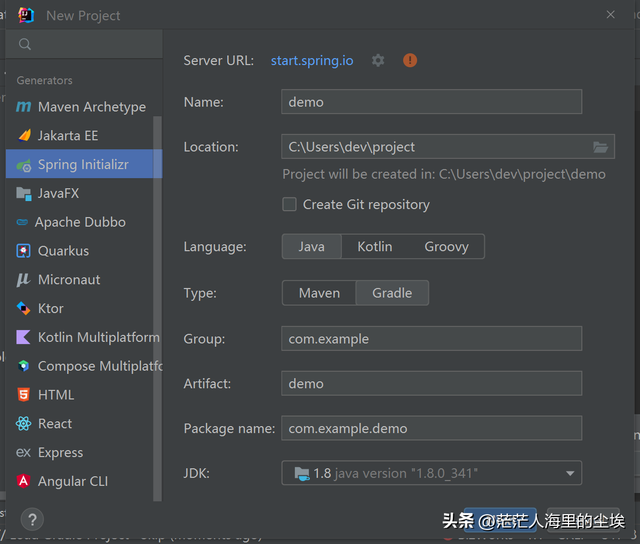Choose Maven project type
Screen dimensions: 640x544
(319, 293)
